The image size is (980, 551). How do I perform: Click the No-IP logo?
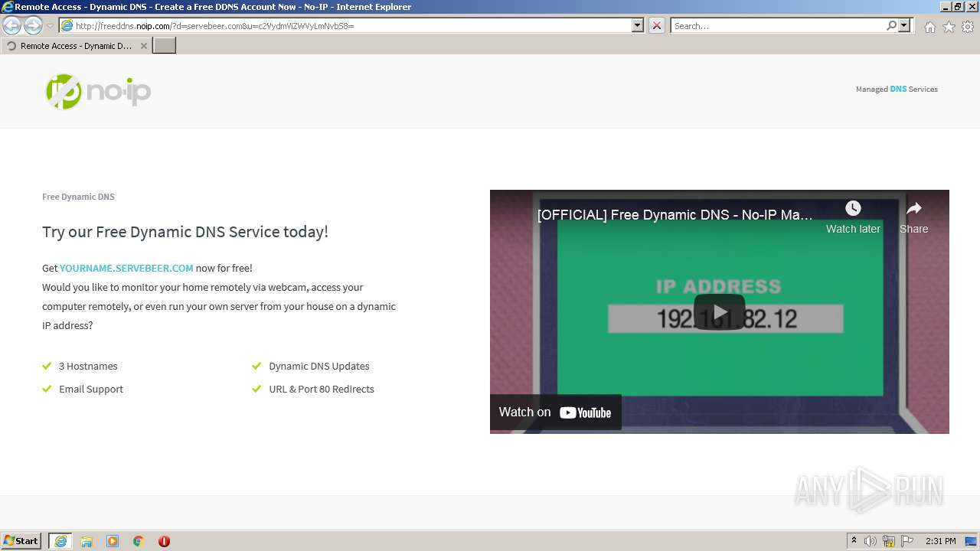pyautogui.click(x=98, y=91)
